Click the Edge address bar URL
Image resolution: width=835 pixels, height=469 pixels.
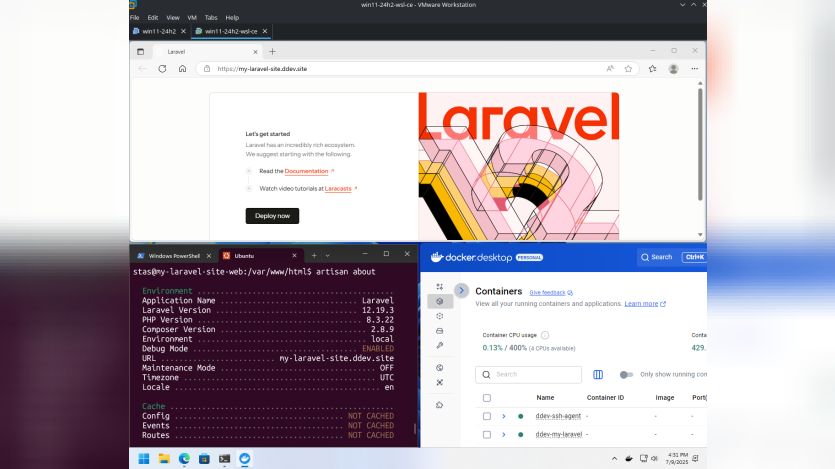coord(262,69)
